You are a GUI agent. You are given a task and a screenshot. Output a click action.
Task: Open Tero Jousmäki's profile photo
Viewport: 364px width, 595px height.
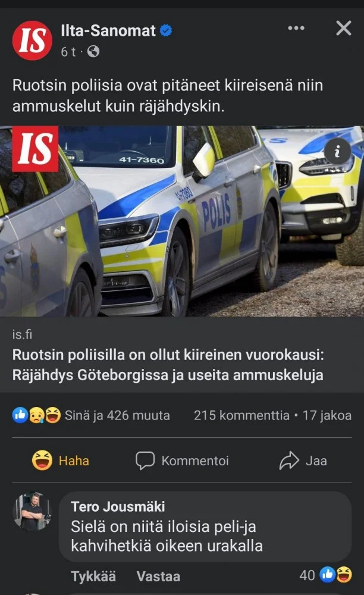[x=32, y=512]
